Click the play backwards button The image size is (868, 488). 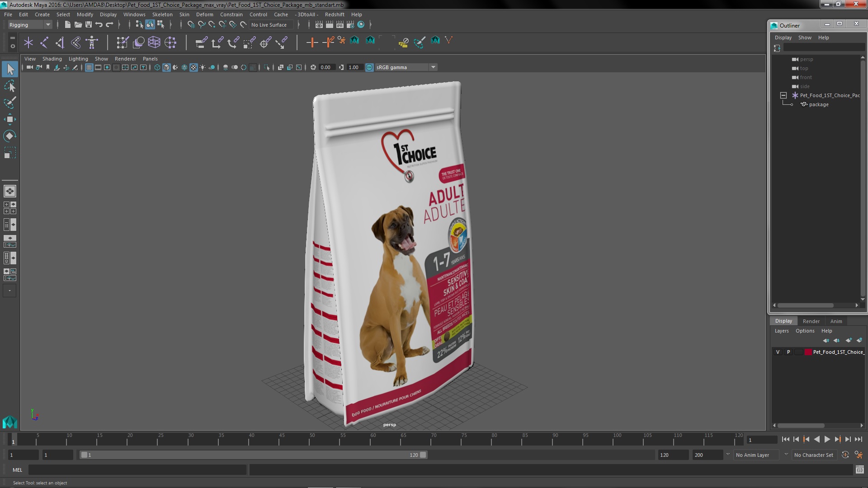click(816, 439)
